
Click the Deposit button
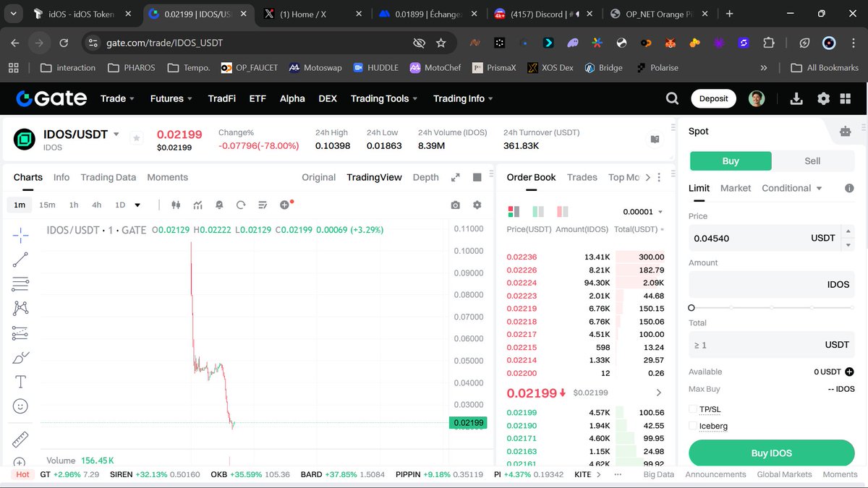click(713, 99)
